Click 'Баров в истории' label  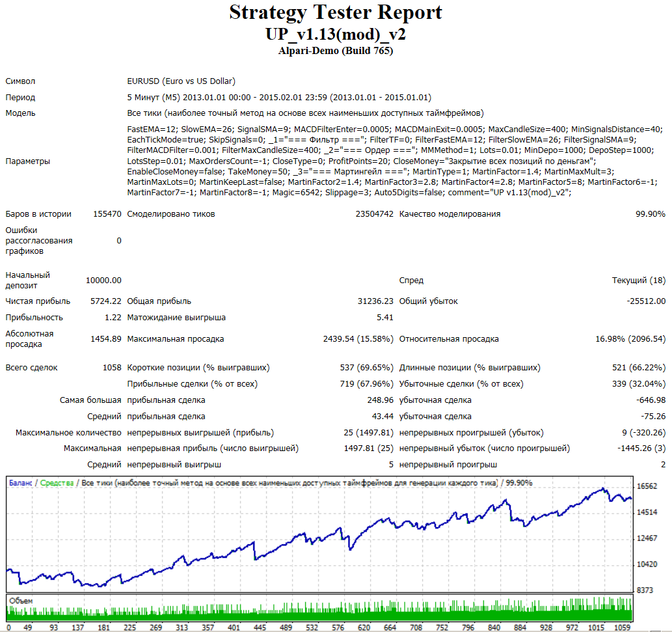(x=38, y=214)
